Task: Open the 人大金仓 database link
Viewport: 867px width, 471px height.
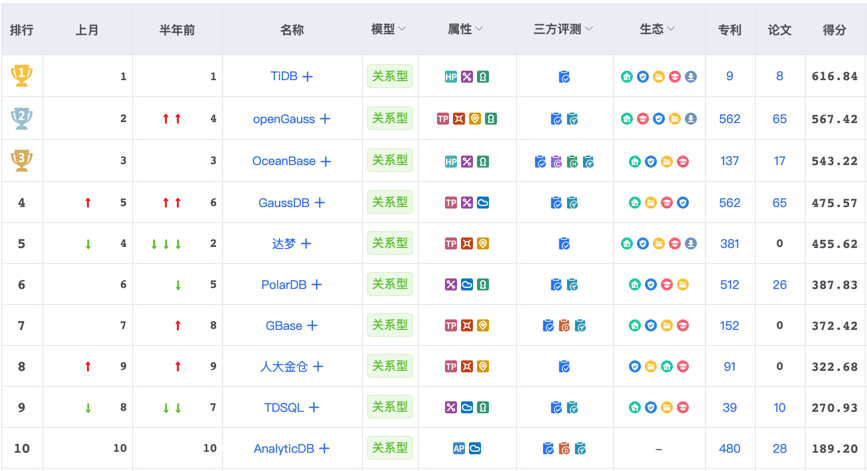Action: click(284, 367)
